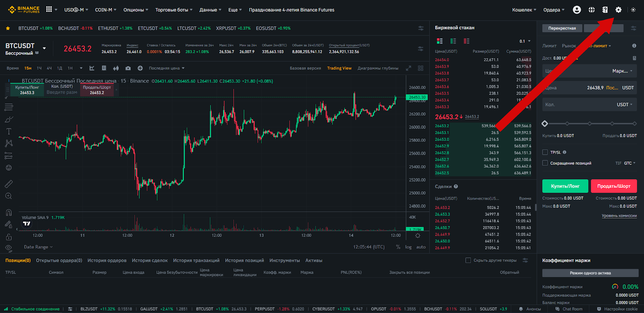Toggle log scale on chart
Screen dimensions: 644x313
[408, 247]
